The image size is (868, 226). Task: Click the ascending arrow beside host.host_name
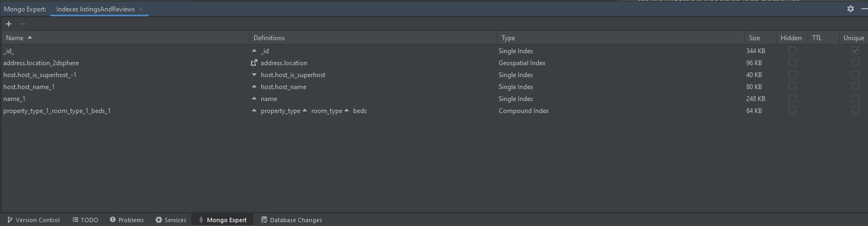pos(254,87)
